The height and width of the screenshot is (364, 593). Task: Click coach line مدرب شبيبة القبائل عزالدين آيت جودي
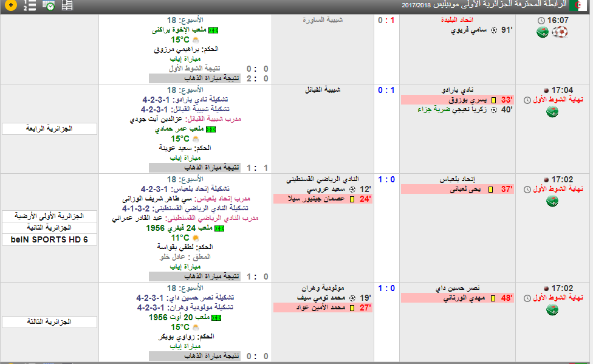click(185, 119)
